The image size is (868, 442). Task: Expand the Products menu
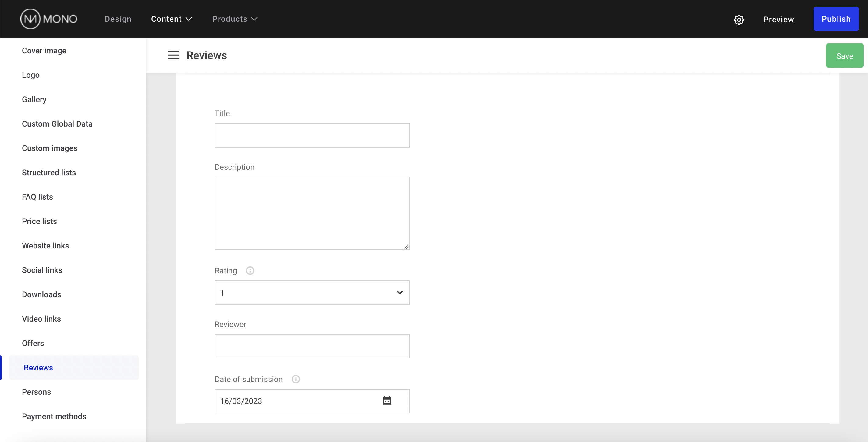[x=235, y=19]
